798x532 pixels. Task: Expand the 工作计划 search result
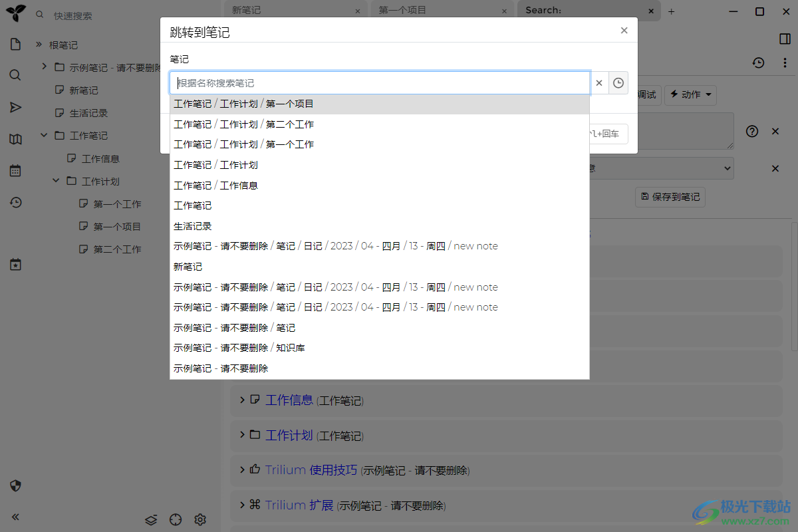242,435
